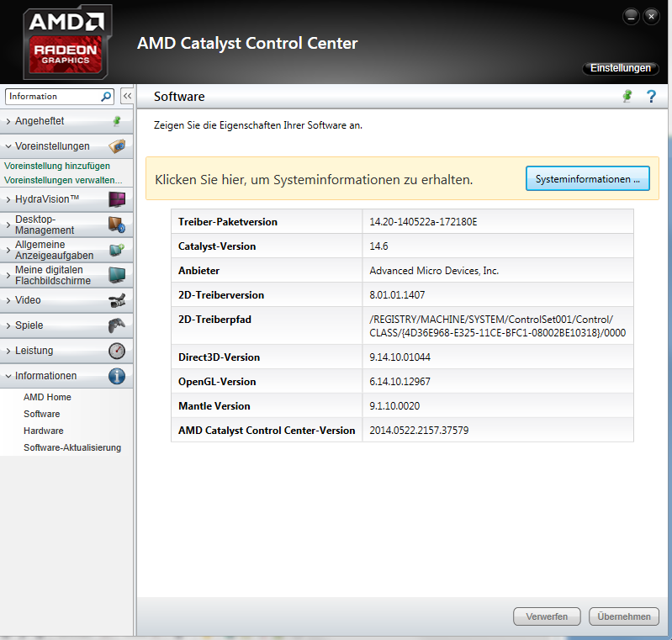The height and width of the screenshot is (640, 672).
Task: Click the HydraVision monitor icon
Action: click(x=117, y=199)
